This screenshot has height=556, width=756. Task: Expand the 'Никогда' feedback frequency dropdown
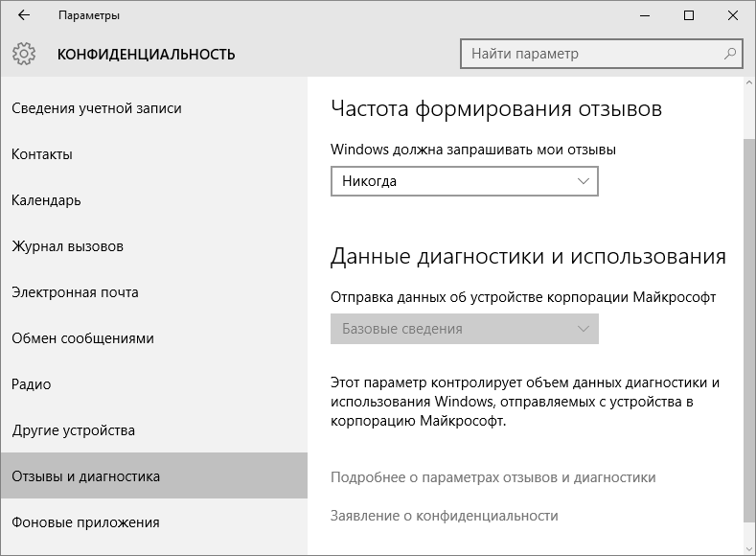[465, 181]
